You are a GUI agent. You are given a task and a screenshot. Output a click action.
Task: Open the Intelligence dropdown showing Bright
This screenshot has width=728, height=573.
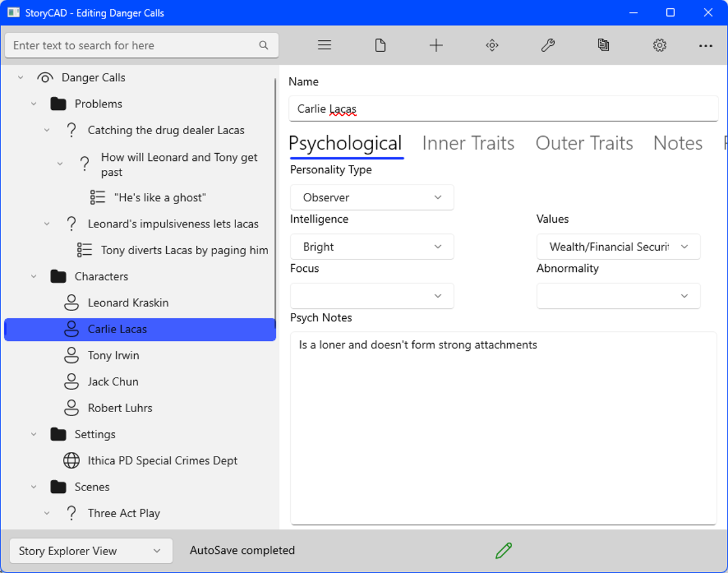coord(372,247)
